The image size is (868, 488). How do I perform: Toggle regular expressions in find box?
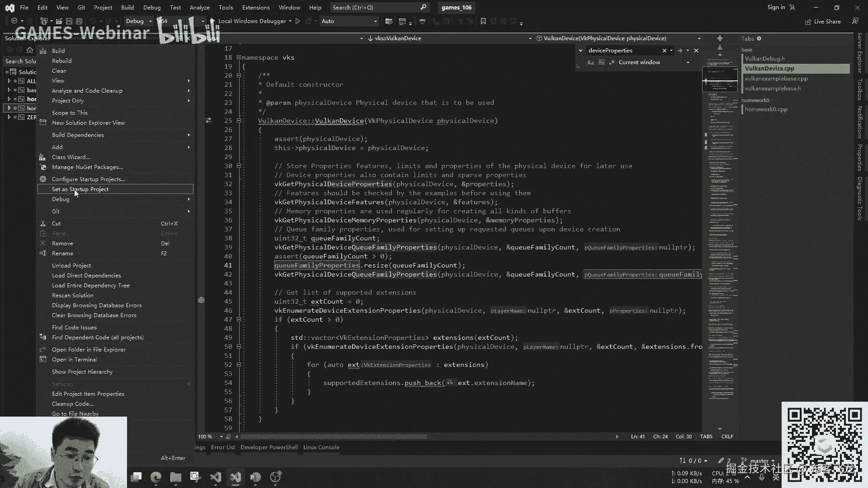click(612, 62)
